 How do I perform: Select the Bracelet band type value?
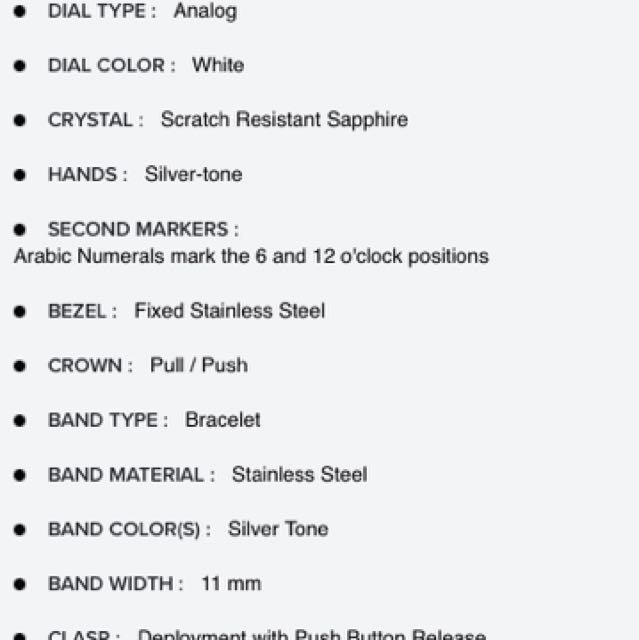[222, 420]
